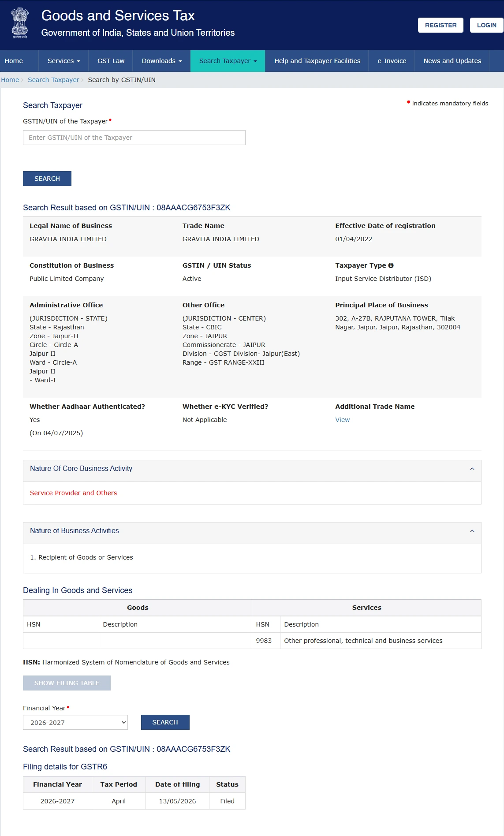Click GRAVITA INDIA LIMITED under Legal Name

point(68,239)
